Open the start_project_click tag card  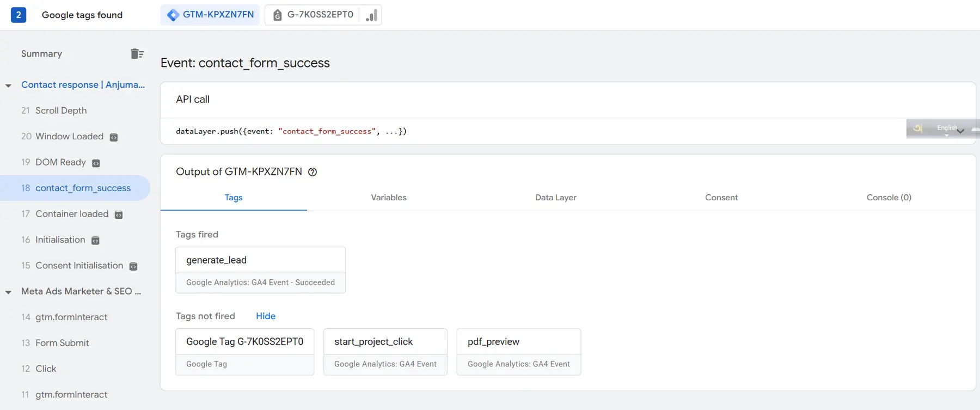[385, 352]
